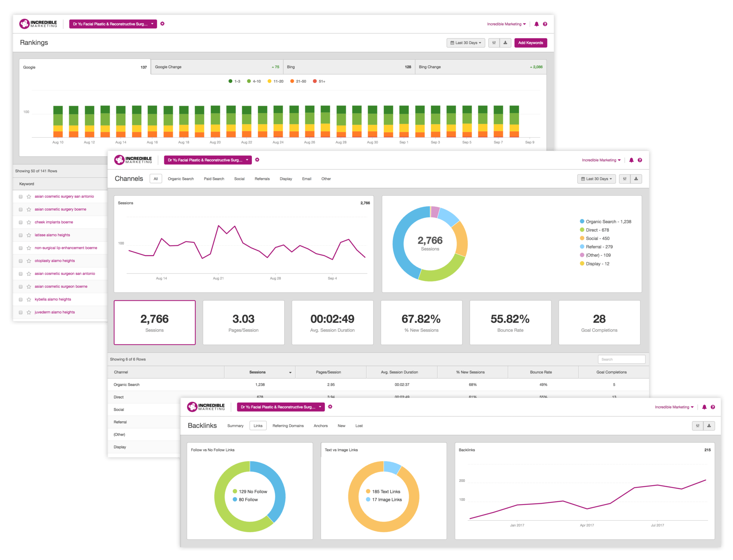733x560 pixels.
Task: Open keyword link non-surgical lip enhancement boerne
Action: pos(66,248)
